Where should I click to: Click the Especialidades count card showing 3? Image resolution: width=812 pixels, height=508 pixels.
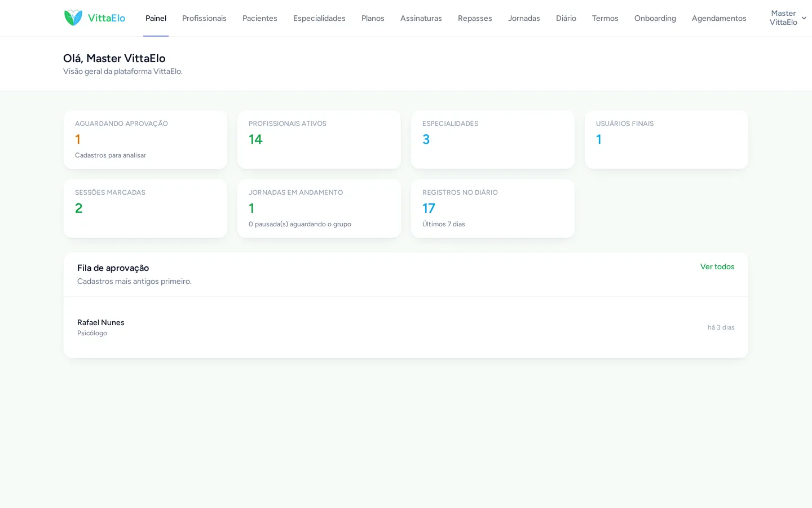point(493,139)
